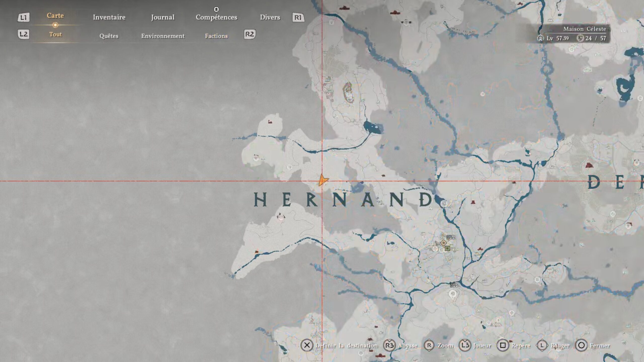Filter map by Quêtes
644x362 pixels.
[109, 36]
